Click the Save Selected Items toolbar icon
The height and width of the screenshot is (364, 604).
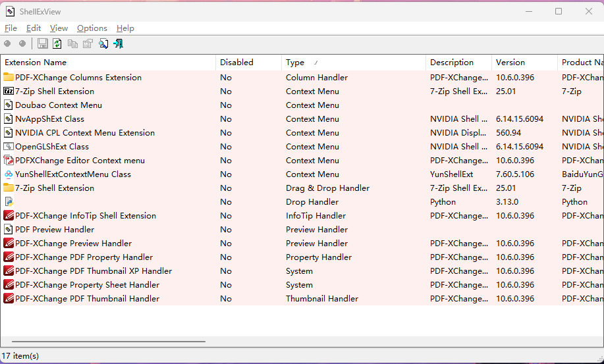43,43
